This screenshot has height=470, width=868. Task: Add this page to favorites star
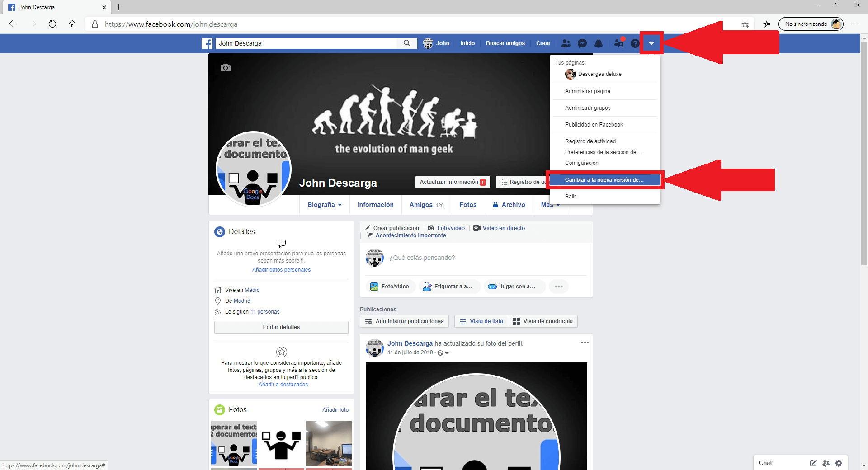point(745,24)
